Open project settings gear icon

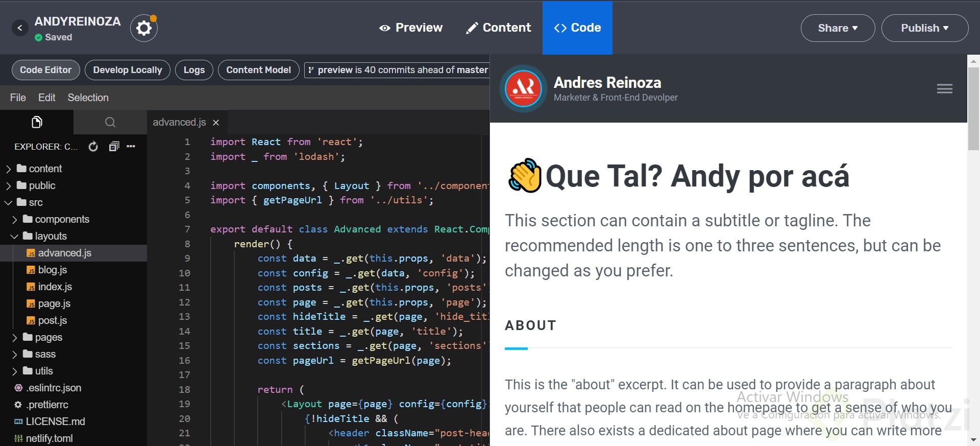tap(144, 28)
